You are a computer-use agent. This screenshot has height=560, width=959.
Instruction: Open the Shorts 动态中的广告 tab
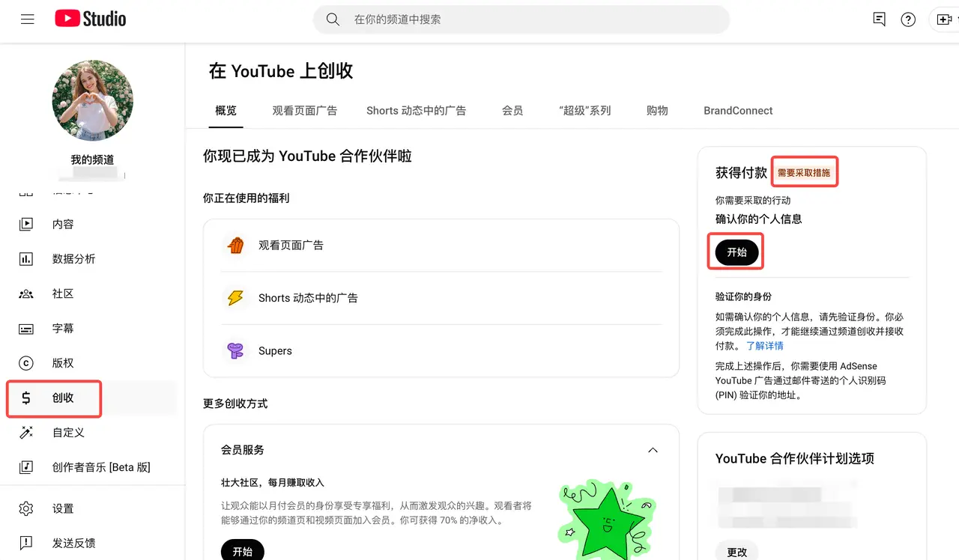point(417,110)
